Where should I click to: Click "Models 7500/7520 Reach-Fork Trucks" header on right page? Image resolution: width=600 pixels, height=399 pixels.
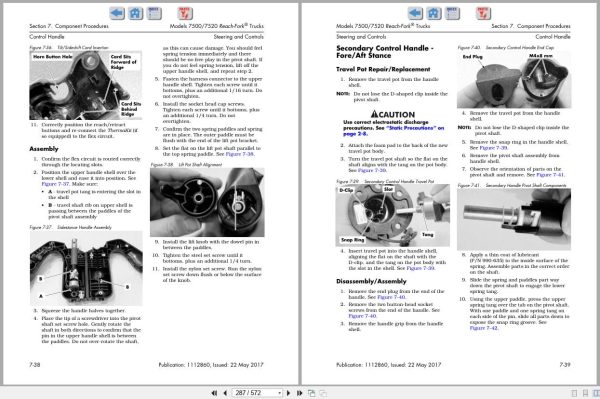[x=383, y=26]
